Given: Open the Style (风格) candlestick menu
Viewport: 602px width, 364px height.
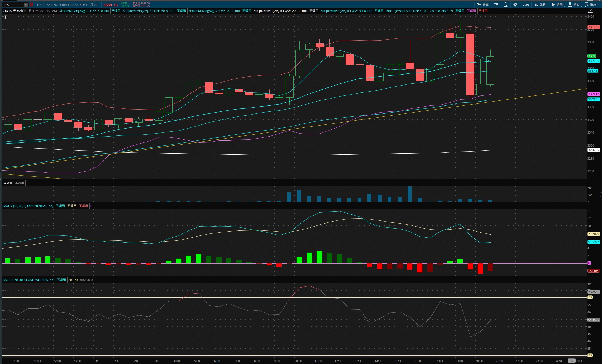Looking at the screenshot, I should click(540, 5).
